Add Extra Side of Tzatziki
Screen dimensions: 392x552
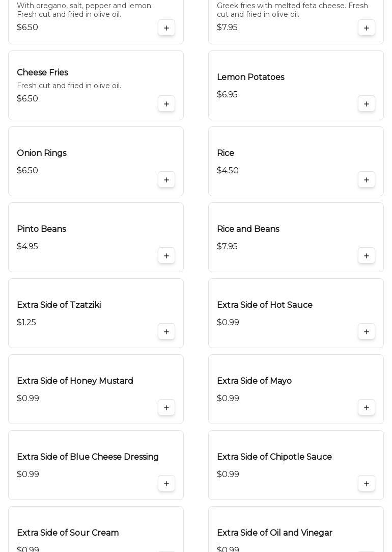[166, 332]
